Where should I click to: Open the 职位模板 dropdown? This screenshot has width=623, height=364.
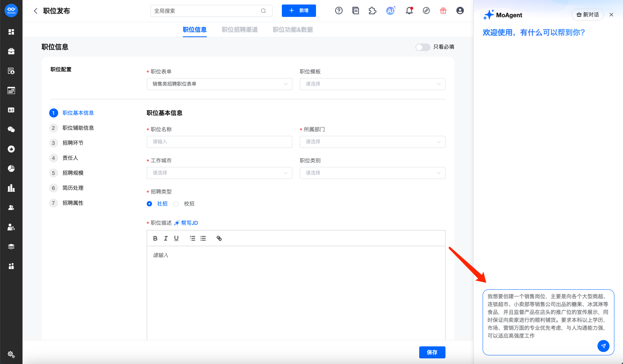tap(373, 84)
